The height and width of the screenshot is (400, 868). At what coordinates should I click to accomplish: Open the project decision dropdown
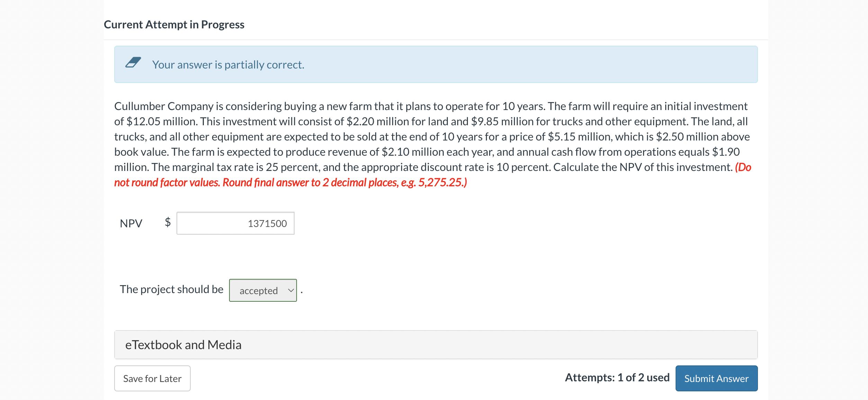(x=263, y=290)
